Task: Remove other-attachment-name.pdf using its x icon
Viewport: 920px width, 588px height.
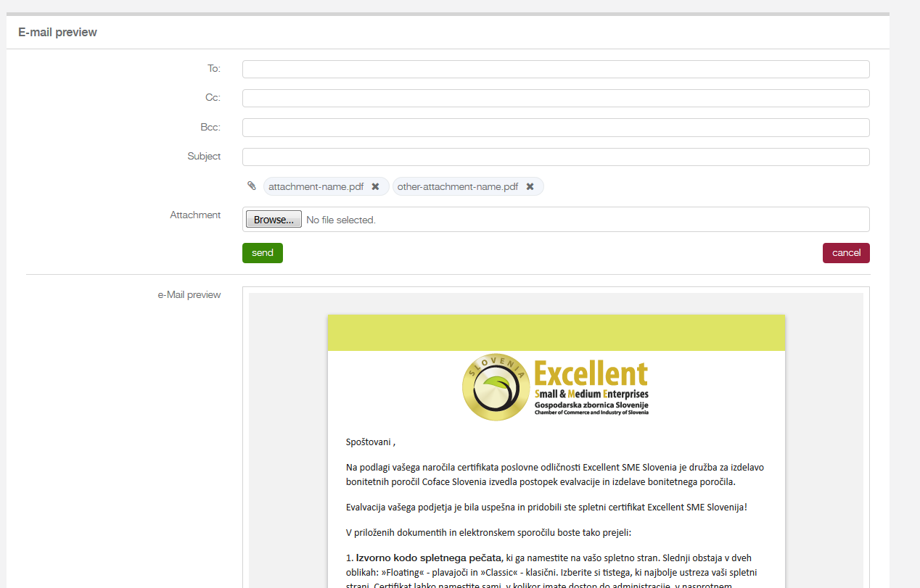Action: 530,186
